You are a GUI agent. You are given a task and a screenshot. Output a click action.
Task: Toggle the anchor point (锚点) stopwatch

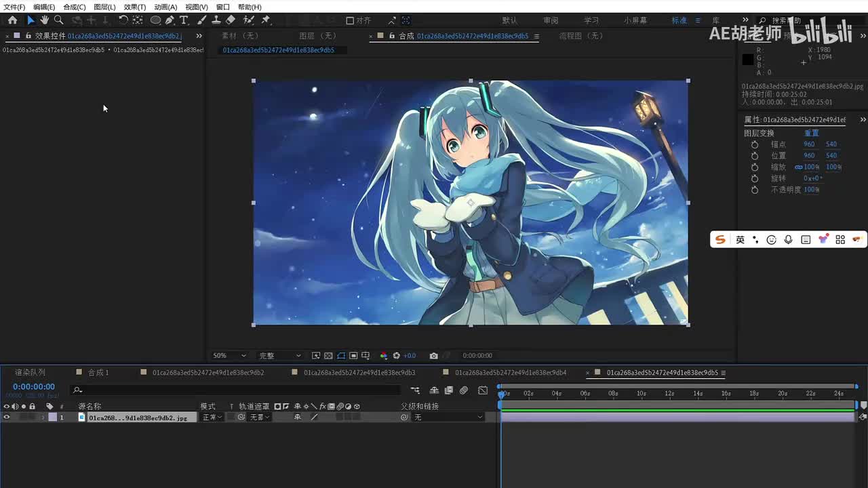pos(755,144)
